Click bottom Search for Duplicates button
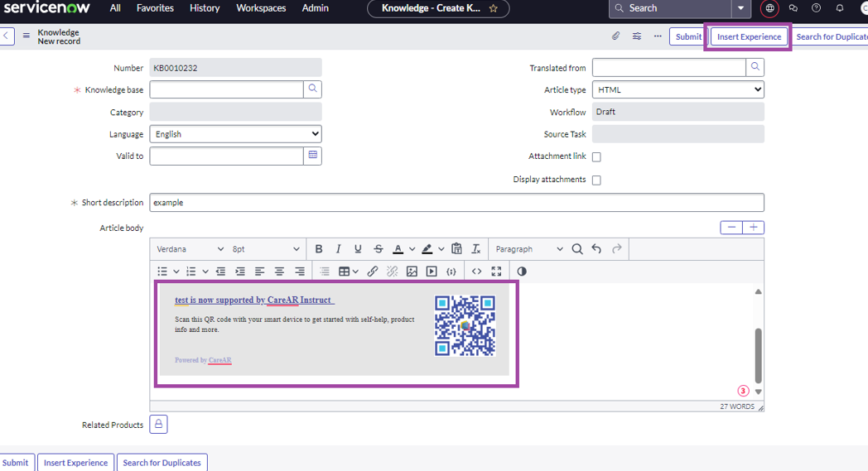868x471 pixels. tap(162, 463)
